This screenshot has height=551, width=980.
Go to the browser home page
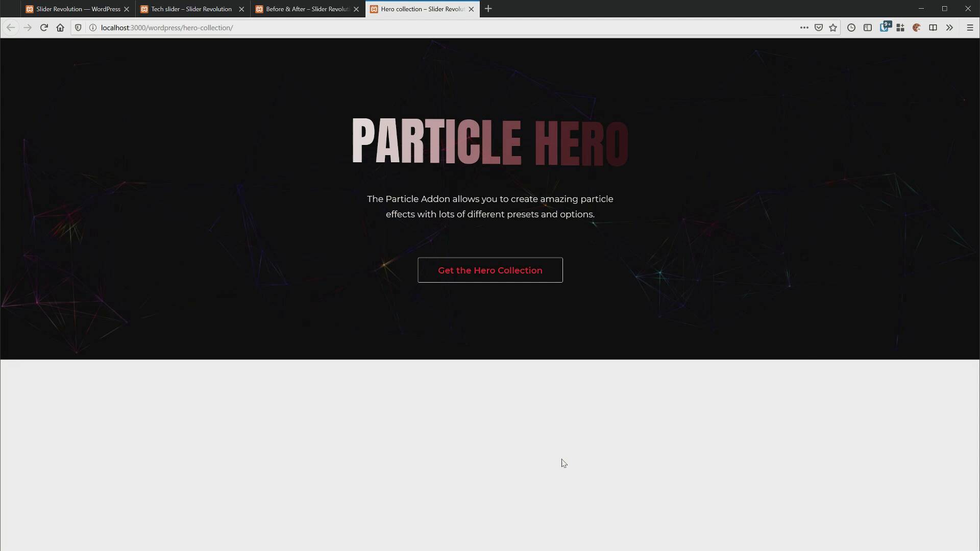click(60, 28)
